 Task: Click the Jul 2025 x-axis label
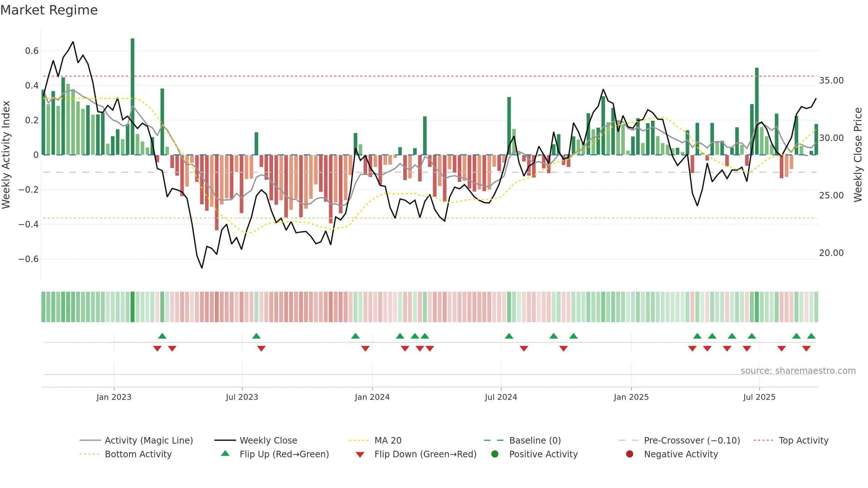pyautogui.click(x=759, y=397)
